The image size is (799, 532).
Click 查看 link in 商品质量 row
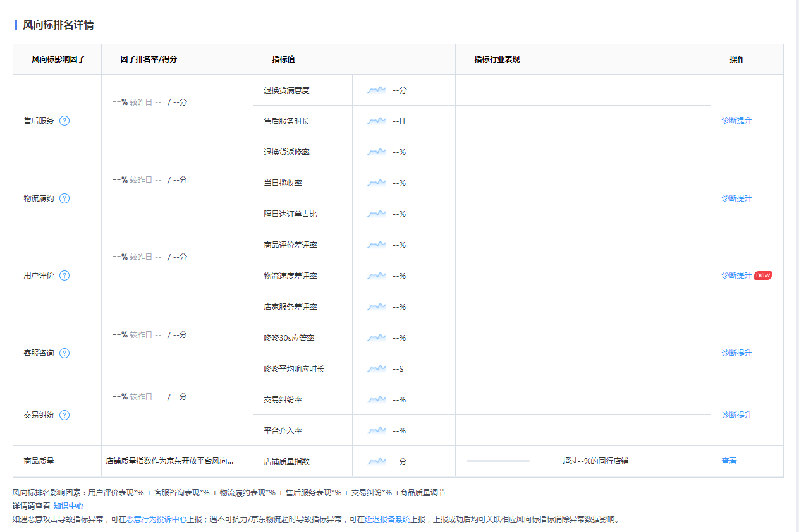[729, 461]
